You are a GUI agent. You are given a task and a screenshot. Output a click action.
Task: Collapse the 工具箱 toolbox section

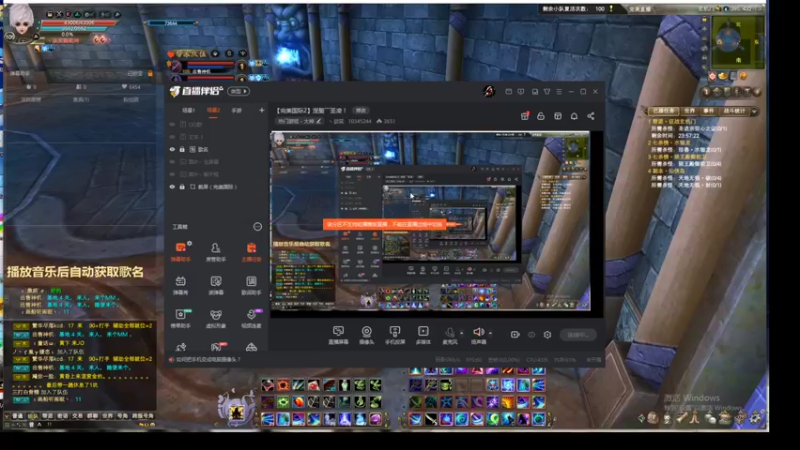point(258,227)
